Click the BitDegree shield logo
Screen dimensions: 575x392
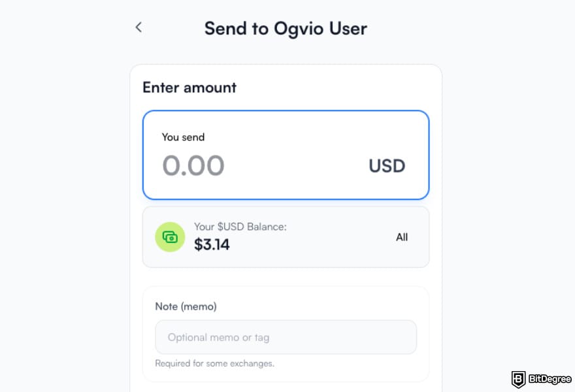tap(518, 378)
